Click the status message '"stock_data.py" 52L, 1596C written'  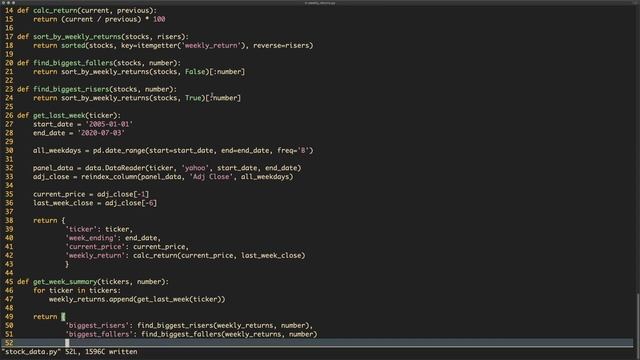(x=70, y=352)
